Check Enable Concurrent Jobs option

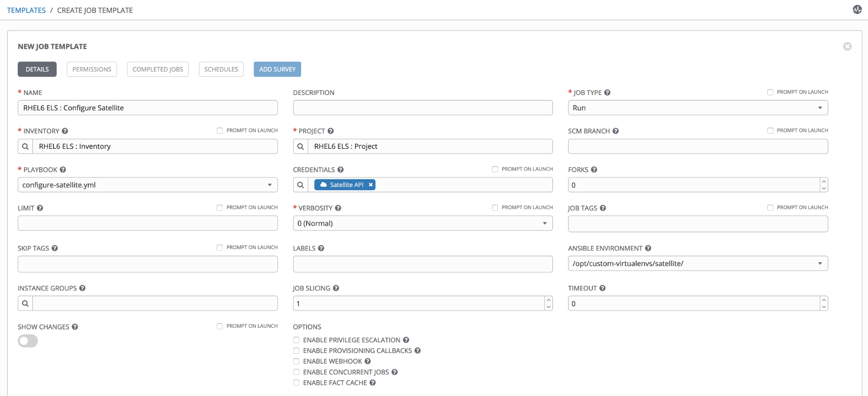coord(296,372)
